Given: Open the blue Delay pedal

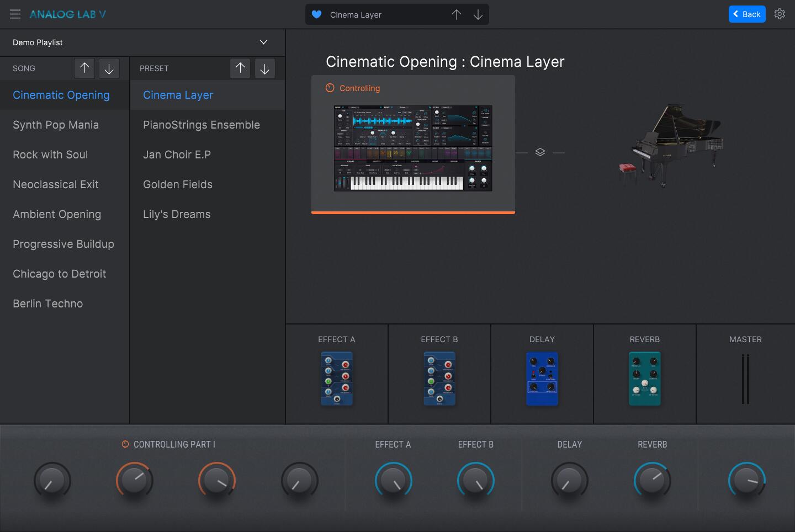Looking at the screenshot, I should (x=542, y=379).
